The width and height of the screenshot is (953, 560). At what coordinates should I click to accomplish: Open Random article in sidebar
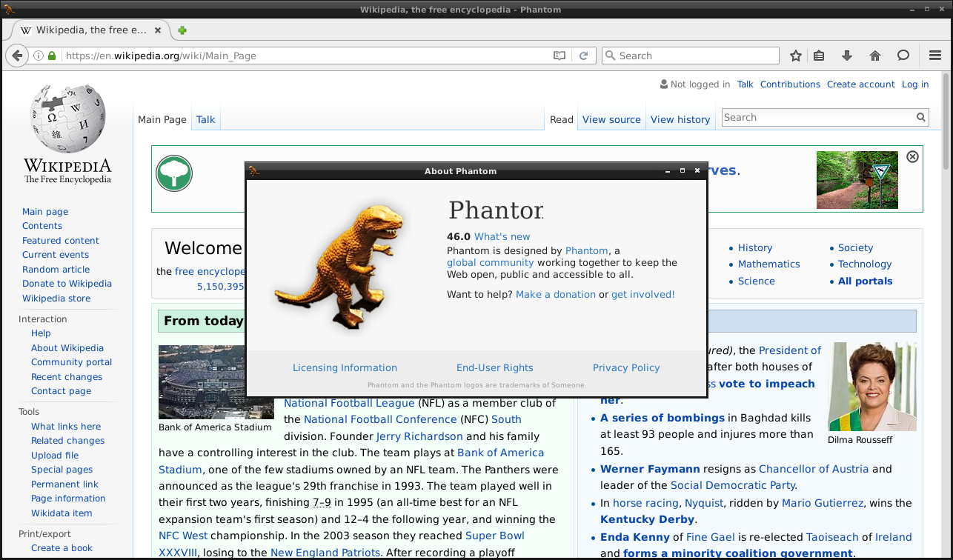tap(56, 270)
